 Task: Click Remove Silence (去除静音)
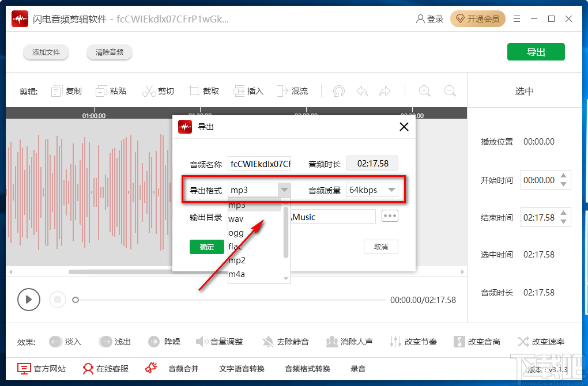[285, 342]
